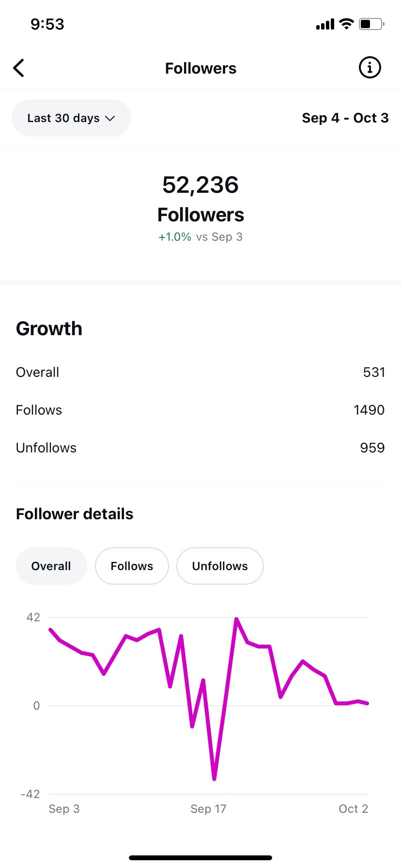Viewport: 401px width, 868px height.
Task: Switch chart to Unfollows
Action: [220, 566]
